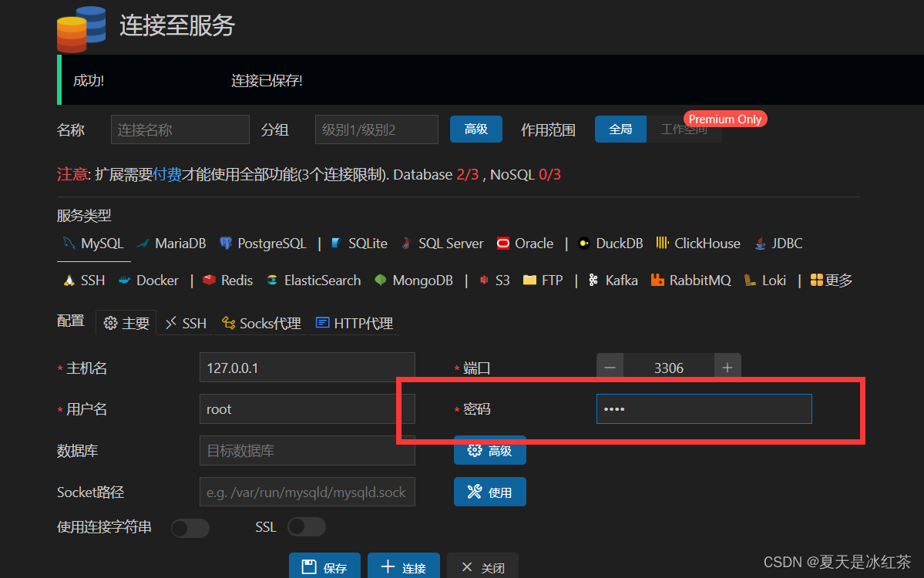Screen dimensions: 924x578
Task: Select the S3 service type
Action: pyautogui.click(x=495, y=281)
